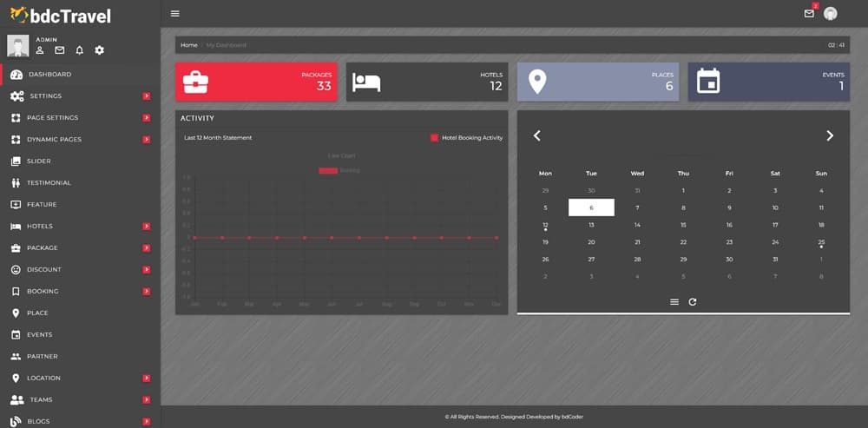Open the settings gear icon under ADMIN

100,50
